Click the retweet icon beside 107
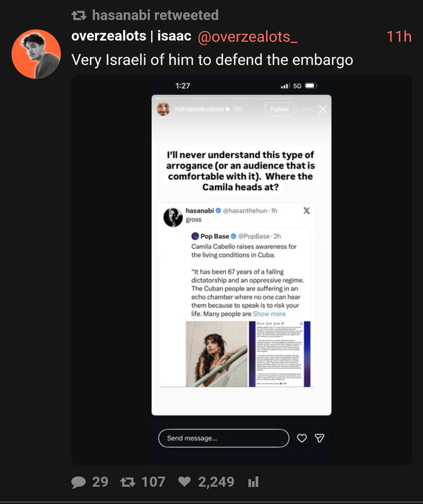 [128, 482]
